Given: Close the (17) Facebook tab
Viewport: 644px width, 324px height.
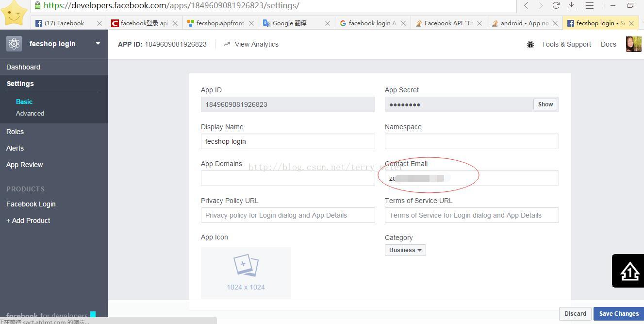Looking at the screenshot, I should tap(99, 23).
